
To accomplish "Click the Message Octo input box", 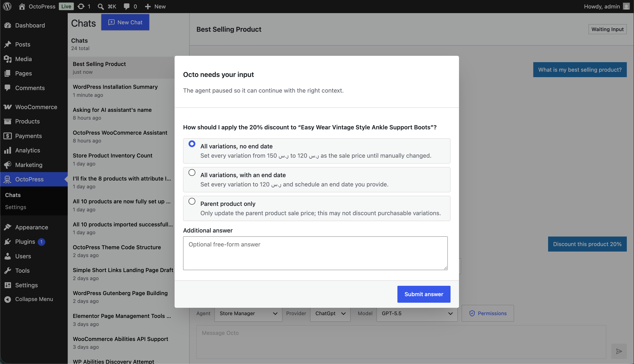I will (x=401, y=342).
